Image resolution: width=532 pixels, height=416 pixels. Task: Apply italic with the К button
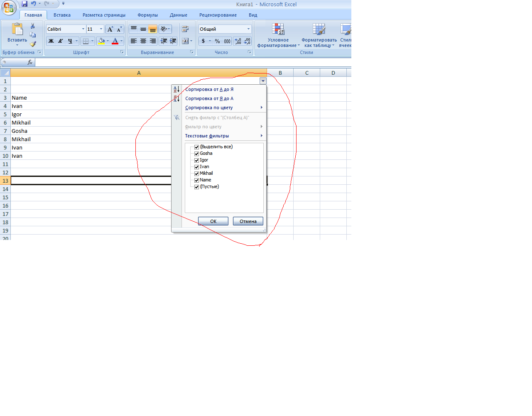click(x=61, y=41)
